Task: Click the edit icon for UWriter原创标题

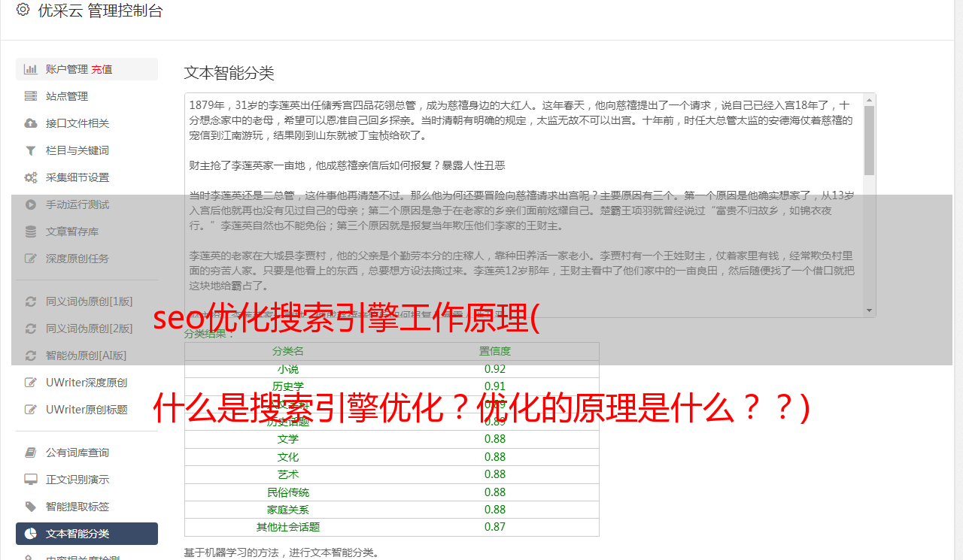Action: [x=31, y=410]
